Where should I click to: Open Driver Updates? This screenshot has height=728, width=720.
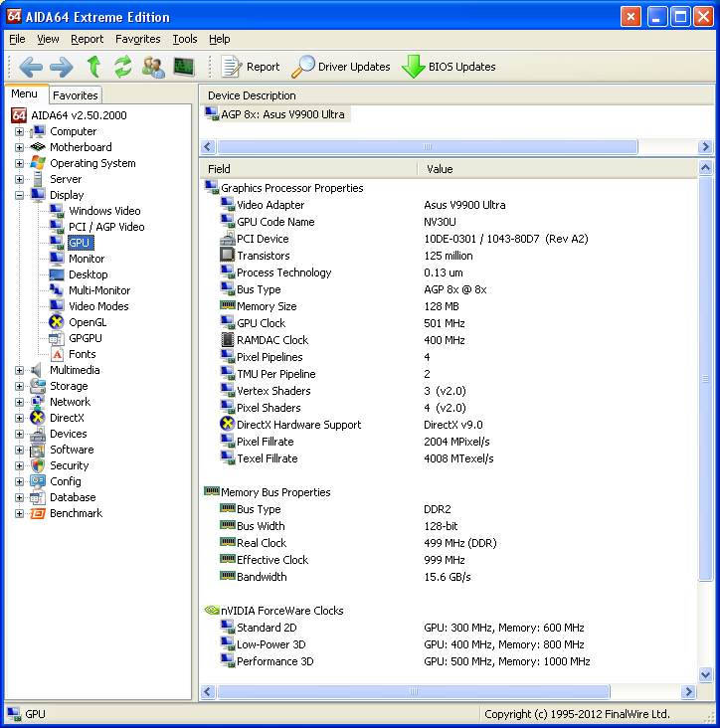click(x=341, y=67)
